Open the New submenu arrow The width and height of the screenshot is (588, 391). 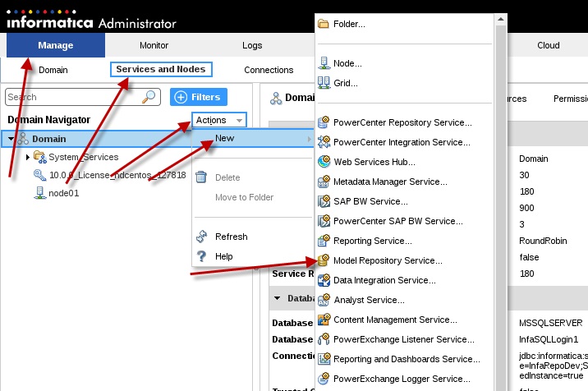point(310,139)
